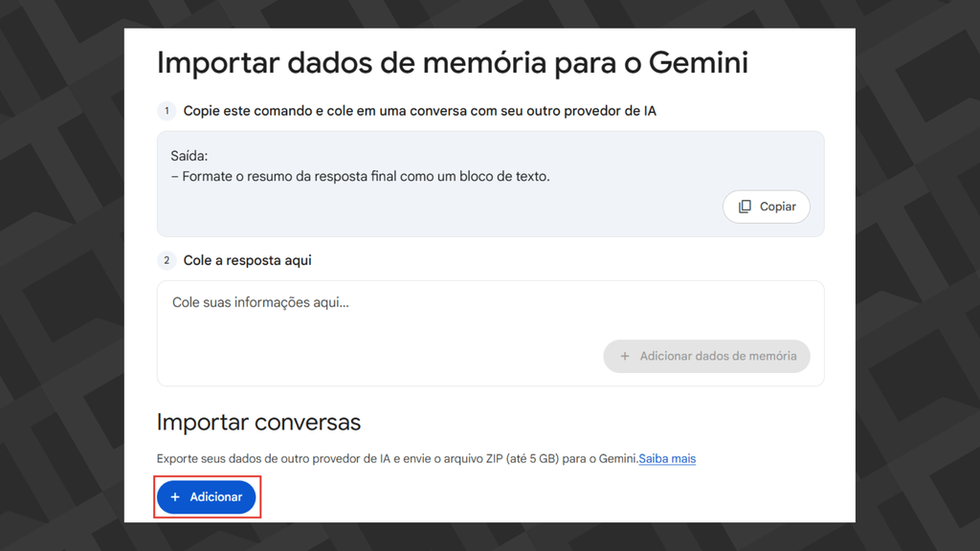Select the blue plus symbol near Importar conversas

tap(175, 496)
